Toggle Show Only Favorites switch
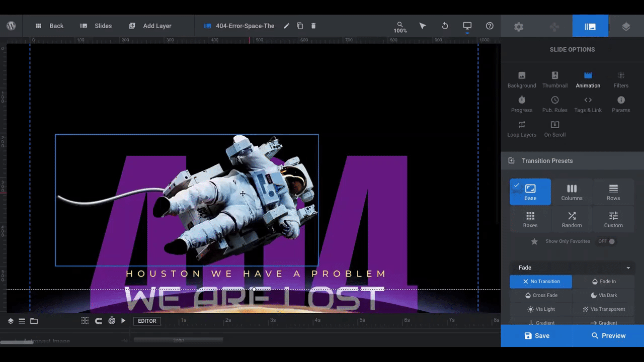Viewport: 644px width, 362px height. point(606,241)
